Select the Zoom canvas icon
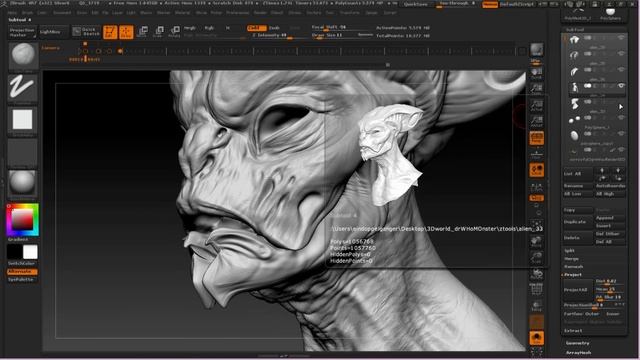The width and height of the screenshot is (640, 360). [x=536, y=89]
